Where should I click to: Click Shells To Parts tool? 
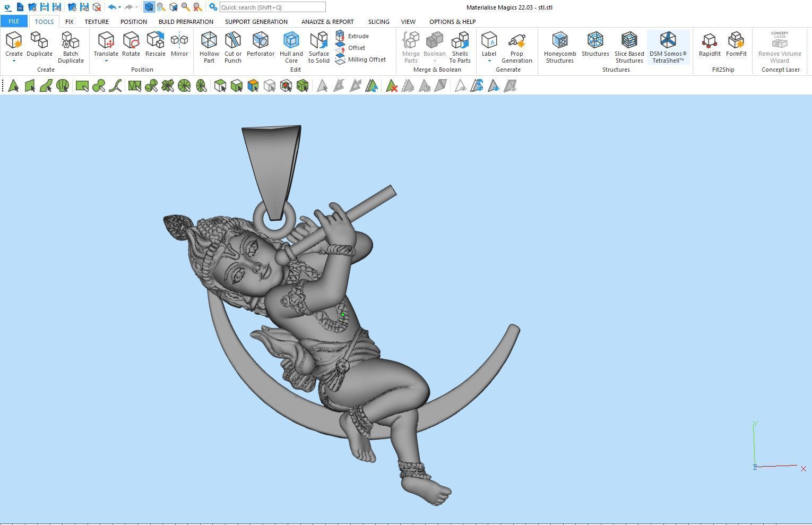tap(460, 47)
